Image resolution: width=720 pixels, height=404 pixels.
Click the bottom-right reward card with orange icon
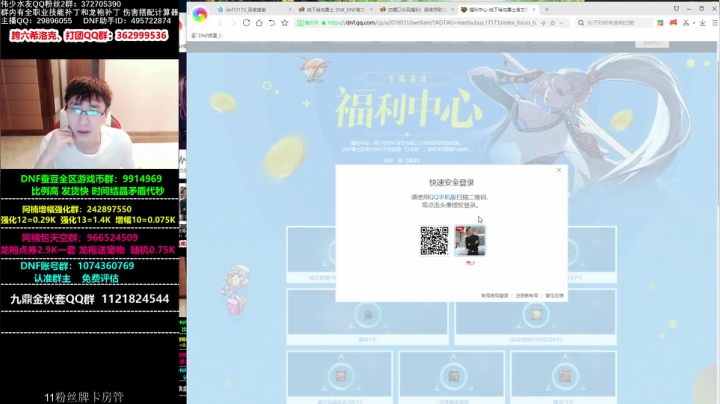564,377
